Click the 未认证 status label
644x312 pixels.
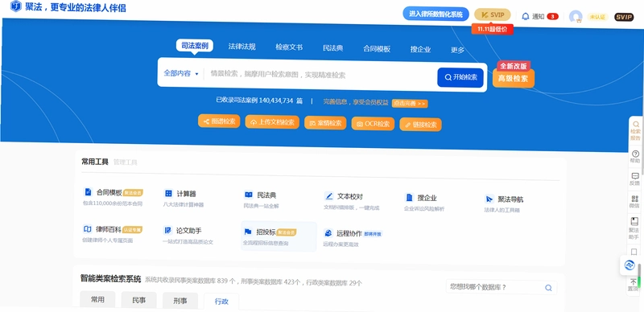[x=597, y=17]
